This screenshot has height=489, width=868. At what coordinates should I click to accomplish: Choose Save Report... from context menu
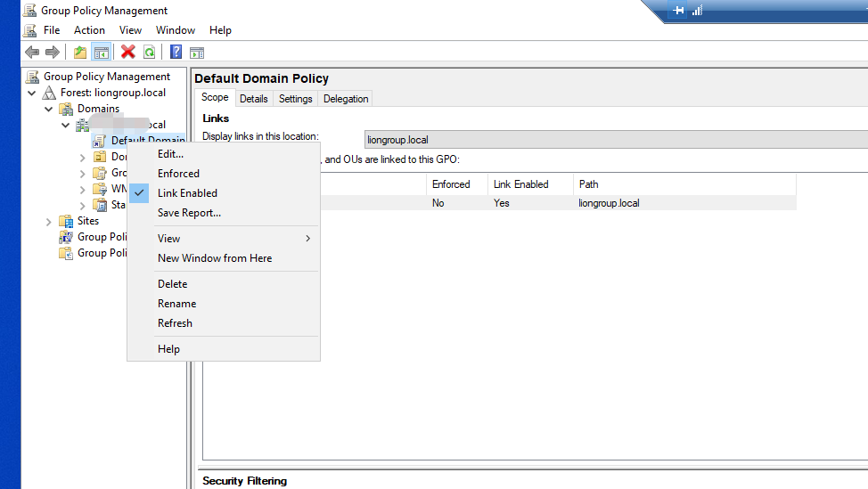point(224,213)
